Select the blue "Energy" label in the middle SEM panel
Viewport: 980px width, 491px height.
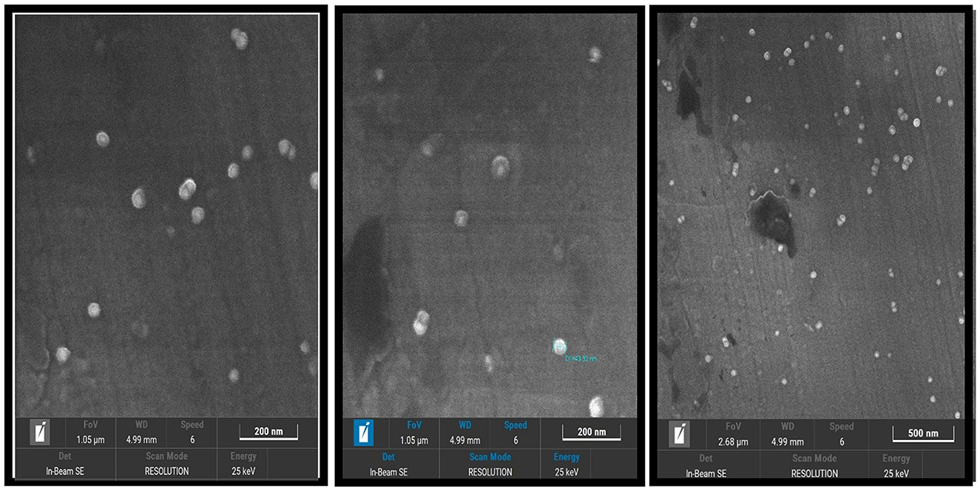point(567,457)
